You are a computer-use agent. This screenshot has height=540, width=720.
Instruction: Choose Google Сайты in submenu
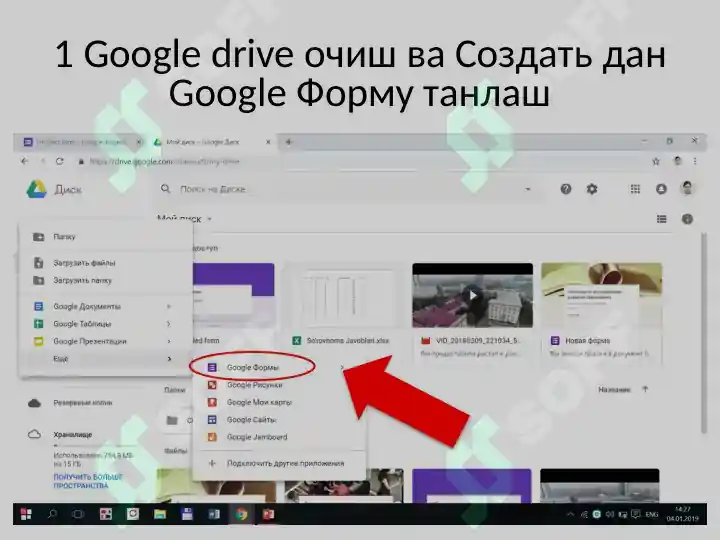point(279,420)
